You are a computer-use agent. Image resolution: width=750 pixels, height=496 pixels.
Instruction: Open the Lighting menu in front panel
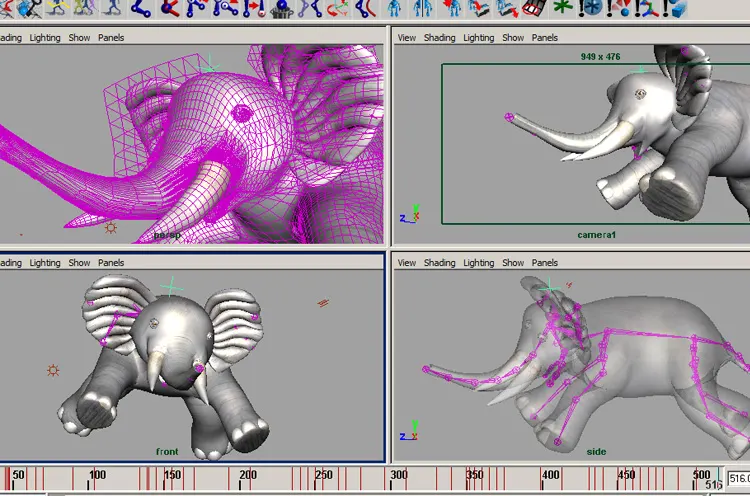pyautogui.click(x=45, y=263)
